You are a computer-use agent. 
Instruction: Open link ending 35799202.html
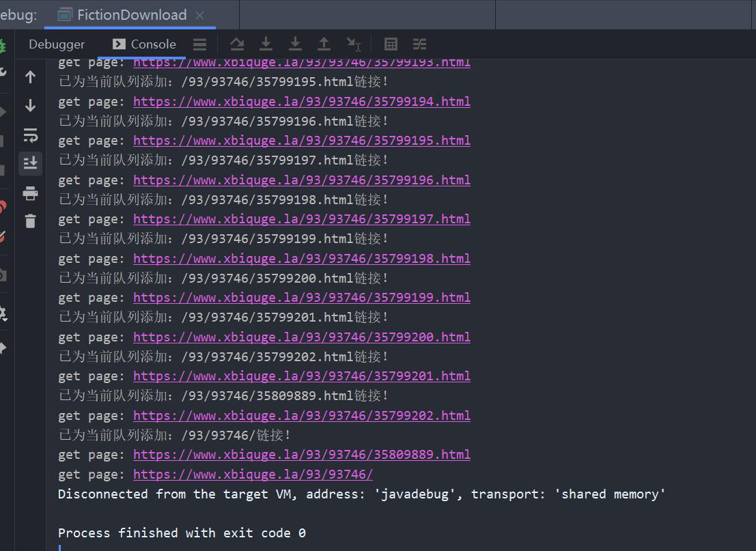click(x=302, y=416)
